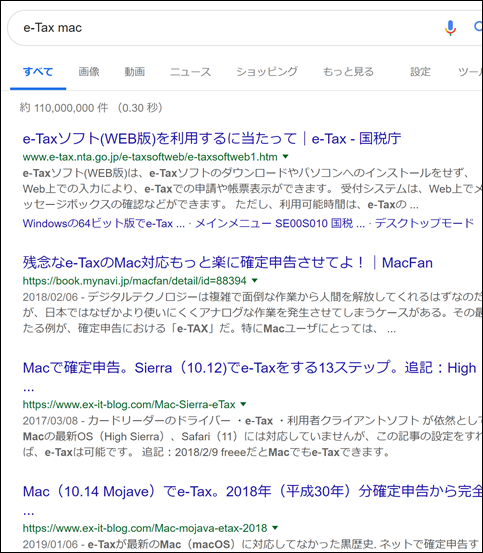
Task: Click the 2019/01/06 snippet date
Action: tap(50, 544)
